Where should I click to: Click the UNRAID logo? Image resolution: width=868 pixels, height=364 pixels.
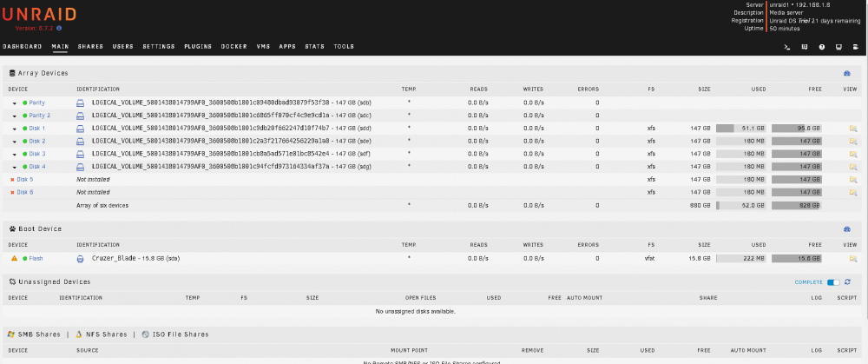pyautogui.click(x=39, y=15)
